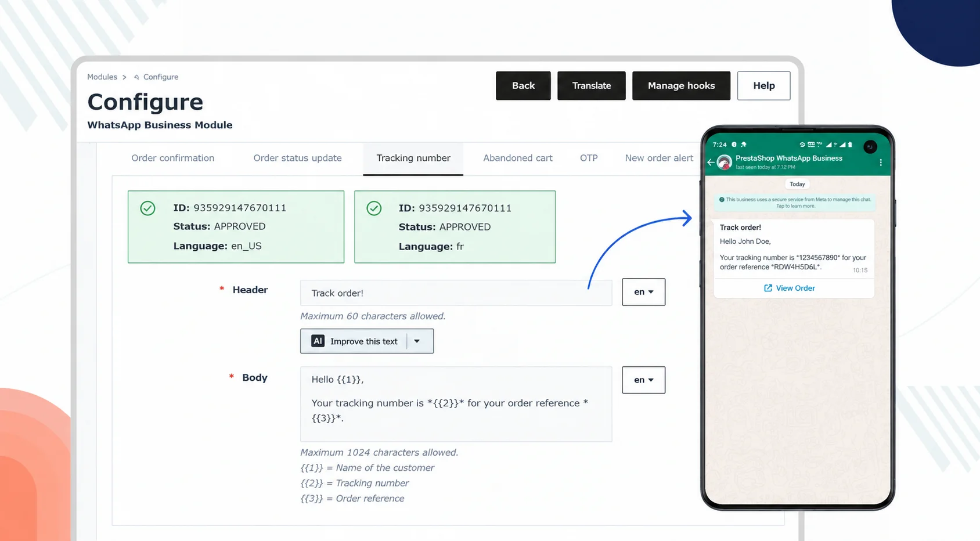Screen dimensions: 980x541
Task: Click into the Body message textarea
Action: click(456, 404)
